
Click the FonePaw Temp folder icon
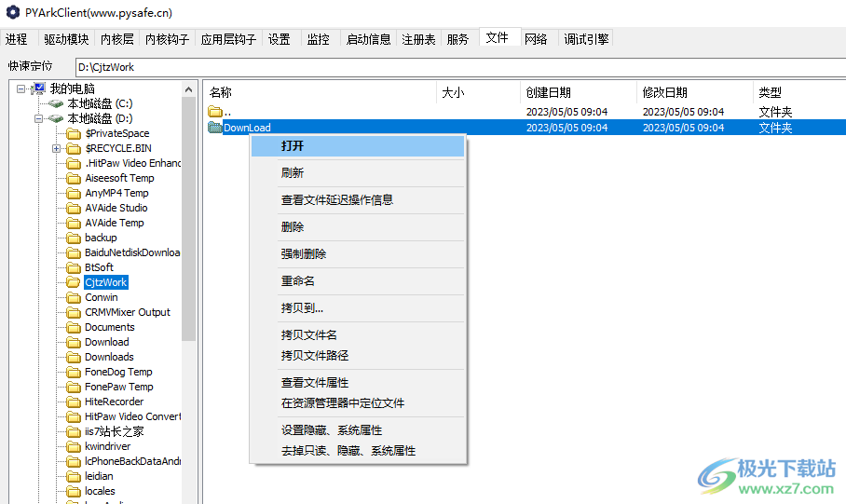coord(74,387)
